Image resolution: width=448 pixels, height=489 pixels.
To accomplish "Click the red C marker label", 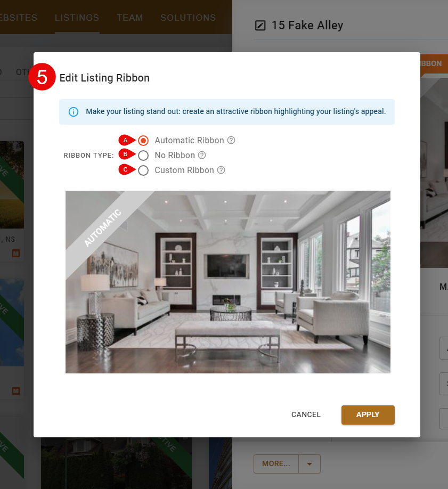I will pos(126,169).
